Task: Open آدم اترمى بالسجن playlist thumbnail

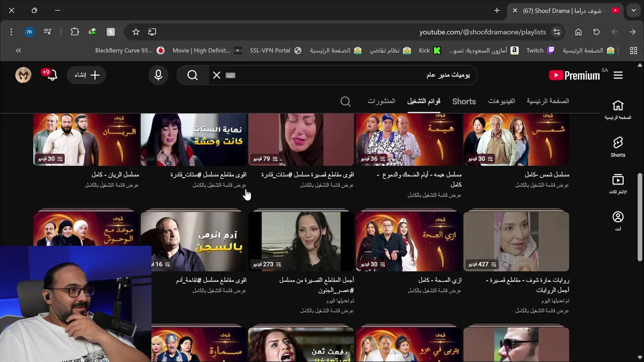Action: point(194,241)
